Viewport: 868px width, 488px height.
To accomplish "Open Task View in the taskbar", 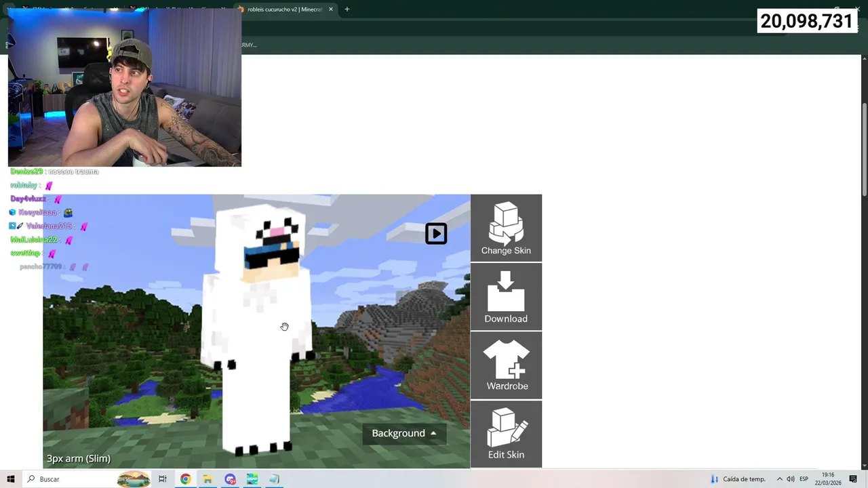I will tap(163, 479).
